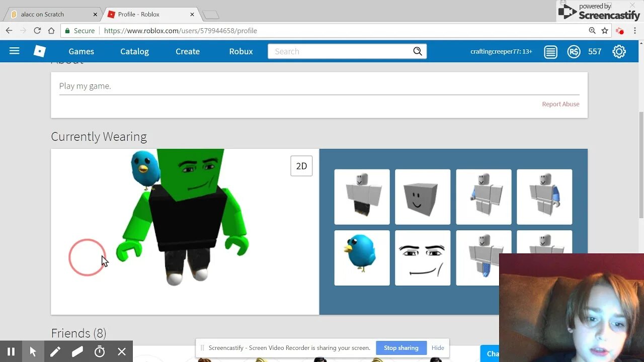Pause the Screencastify recording

(11, 351)
